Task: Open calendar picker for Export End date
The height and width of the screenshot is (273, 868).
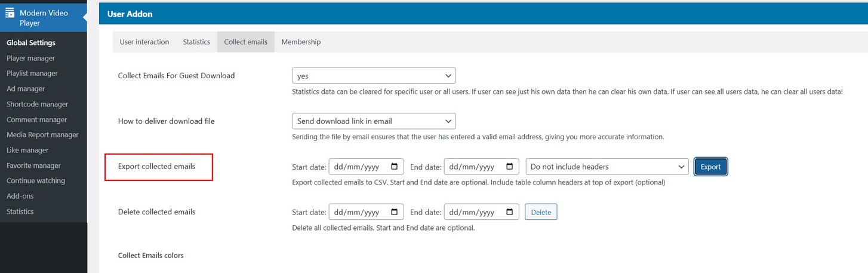Action: (509, 167)
